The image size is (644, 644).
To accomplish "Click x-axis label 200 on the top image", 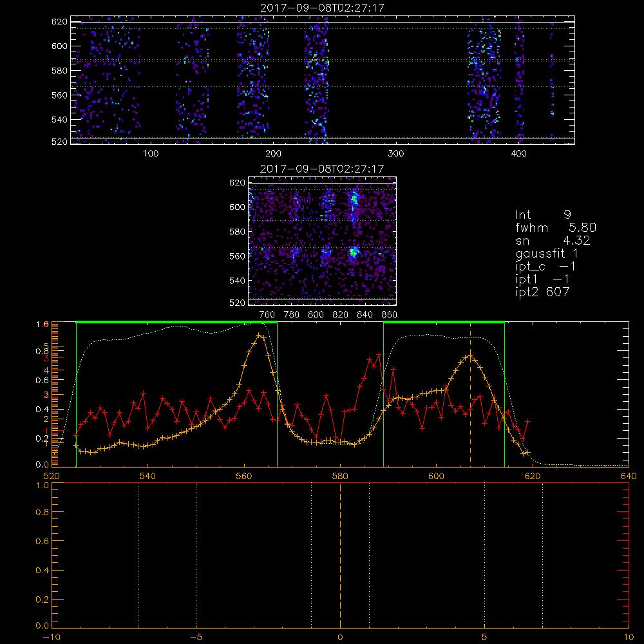I will point(273,154).
